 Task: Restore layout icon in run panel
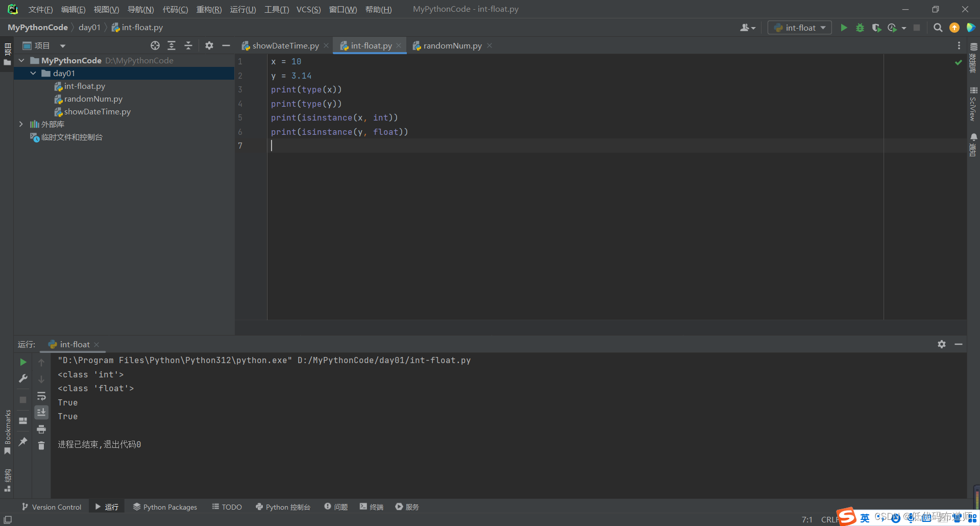23,421
